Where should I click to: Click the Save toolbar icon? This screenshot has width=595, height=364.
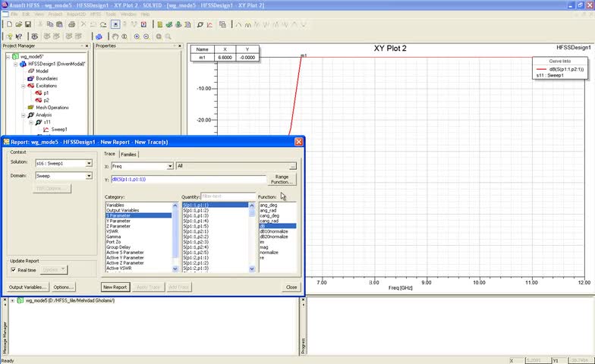click(x=27, y=24)
